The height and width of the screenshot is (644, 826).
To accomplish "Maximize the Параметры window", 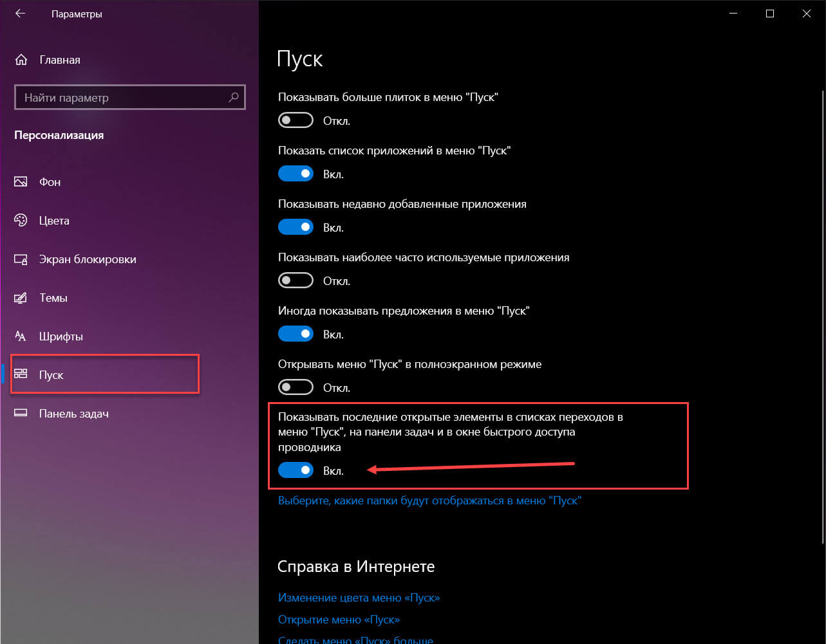I will [x=770, y=14].
